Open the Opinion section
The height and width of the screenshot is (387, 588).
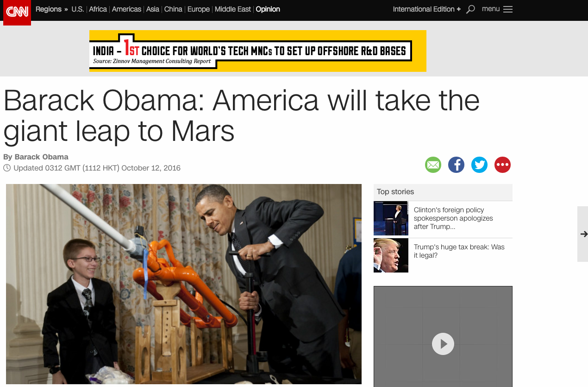tap(268, 9)
